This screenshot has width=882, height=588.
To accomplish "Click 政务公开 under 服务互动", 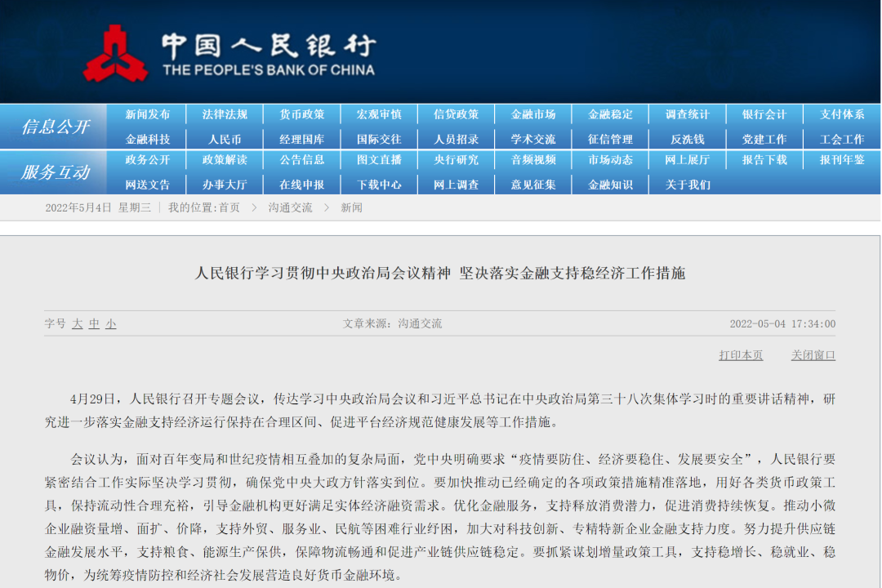I will click(148, 160).
